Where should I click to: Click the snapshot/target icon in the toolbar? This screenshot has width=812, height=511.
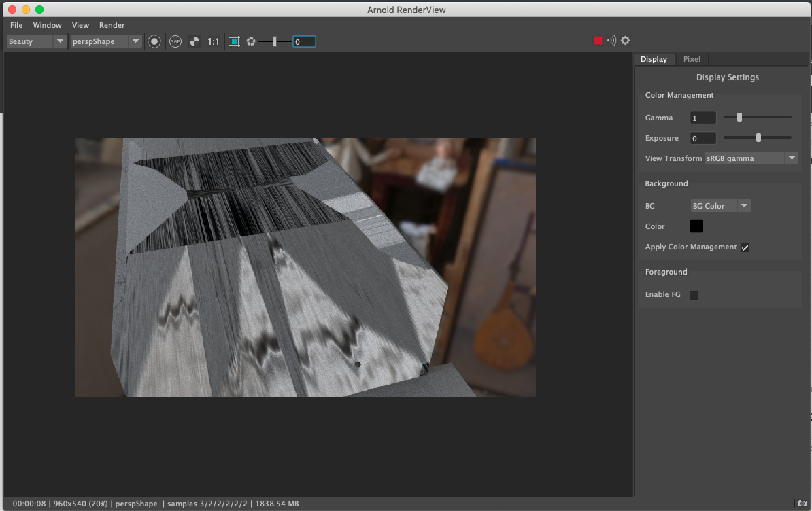[x=154, y=41]
